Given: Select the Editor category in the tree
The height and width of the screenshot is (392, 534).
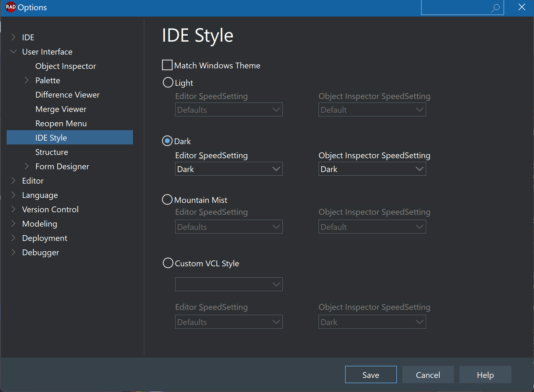Looking at the screenshot, I should coord(33,181).
